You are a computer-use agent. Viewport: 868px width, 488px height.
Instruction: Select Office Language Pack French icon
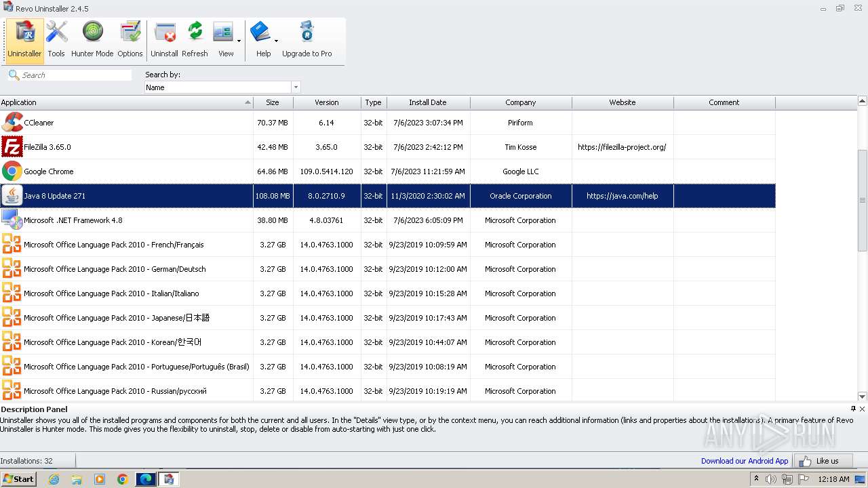(x=12, y=245)
